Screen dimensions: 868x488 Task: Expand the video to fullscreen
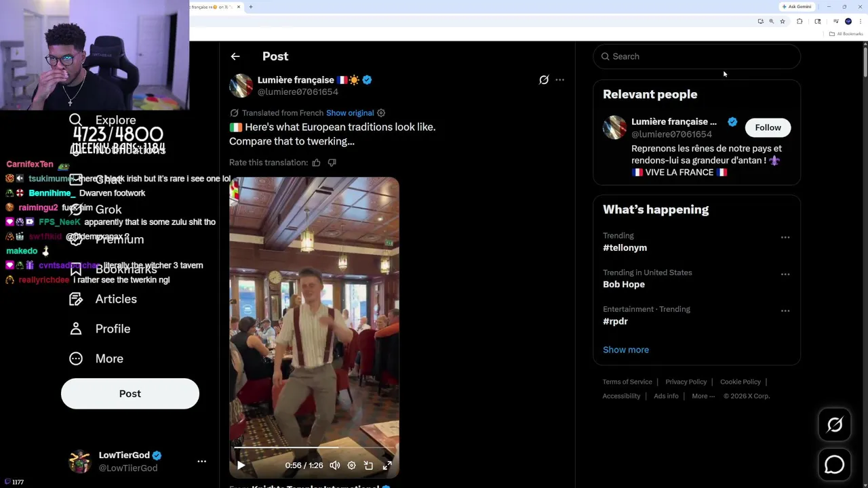pos(387,466)
